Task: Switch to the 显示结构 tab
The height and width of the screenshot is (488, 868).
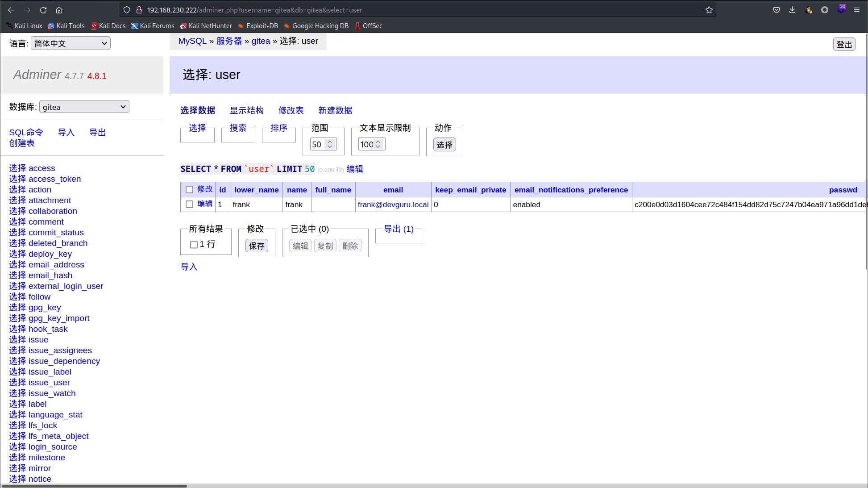Action: tap(247, 110)
